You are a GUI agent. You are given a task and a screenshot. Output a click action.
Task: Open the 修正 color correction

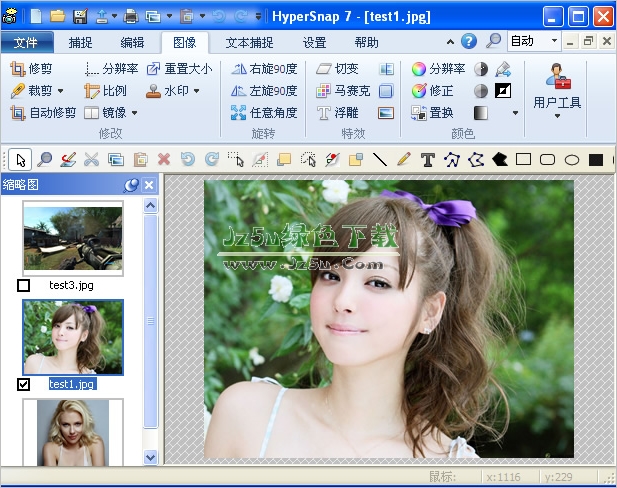click(432, 91)
